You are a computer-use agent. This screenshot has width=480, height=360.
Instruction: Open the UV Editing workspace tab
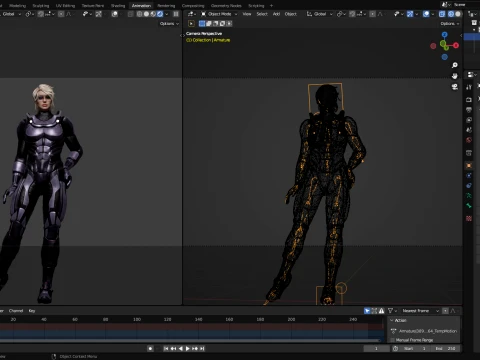pos(65,6)
